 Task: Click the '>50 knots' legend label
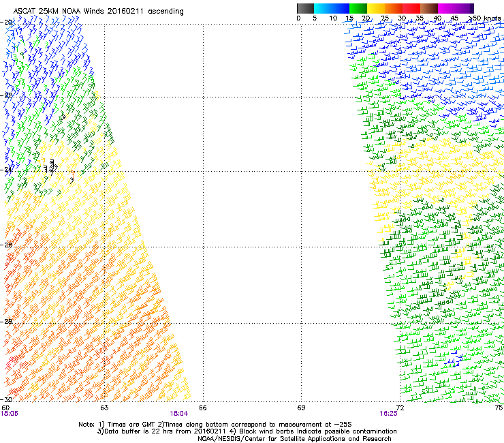point(485,18)
